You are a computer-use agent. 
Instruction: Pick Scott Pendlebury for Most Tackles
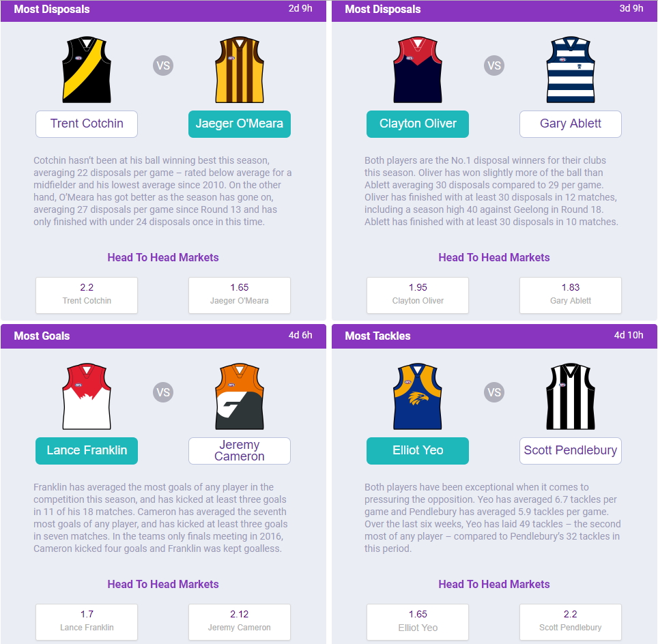coord(571,450)
